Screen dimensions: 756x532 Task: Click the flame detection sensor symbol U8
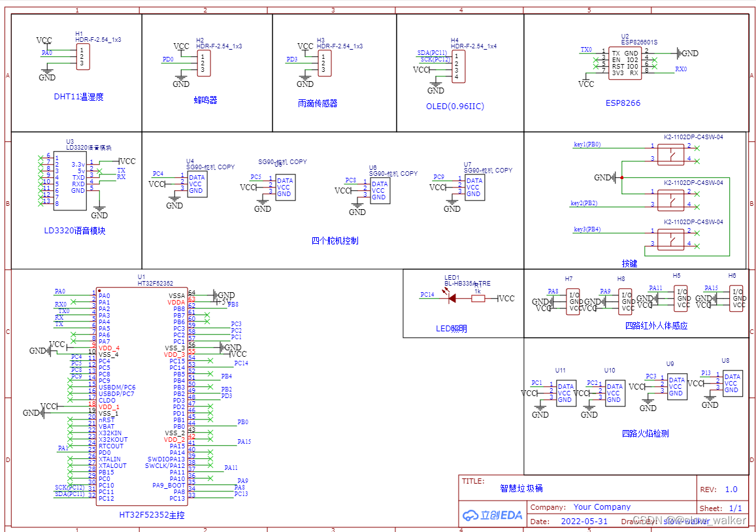click(732, 382)
